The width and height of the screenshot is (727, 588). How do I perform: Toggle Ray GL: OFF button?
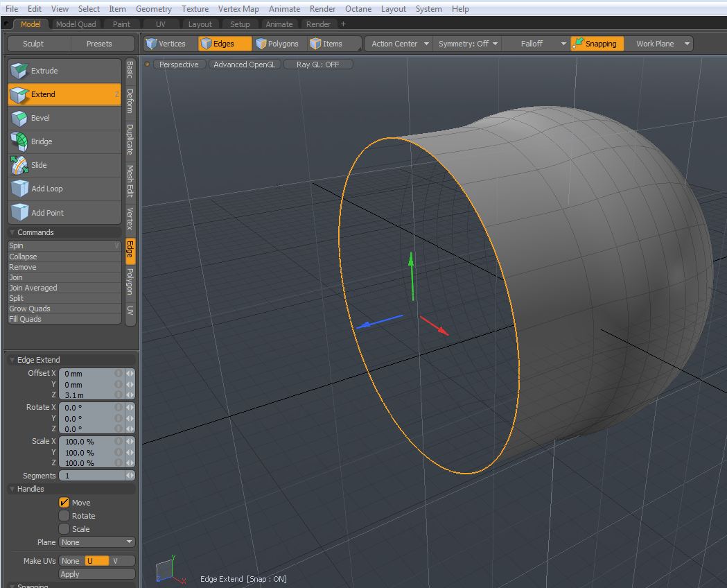318,64
